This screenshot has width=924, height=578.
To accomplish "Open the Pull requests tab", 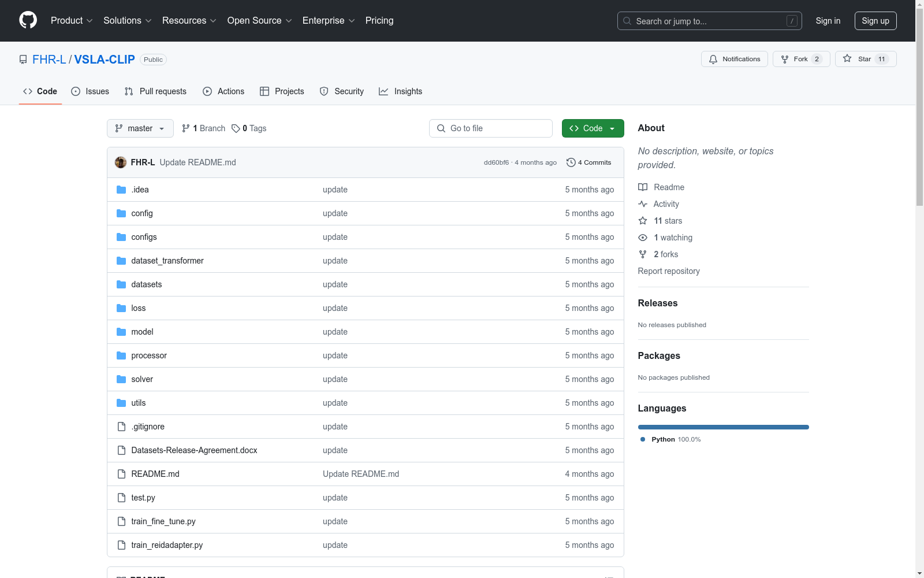I will click(155, 91).
